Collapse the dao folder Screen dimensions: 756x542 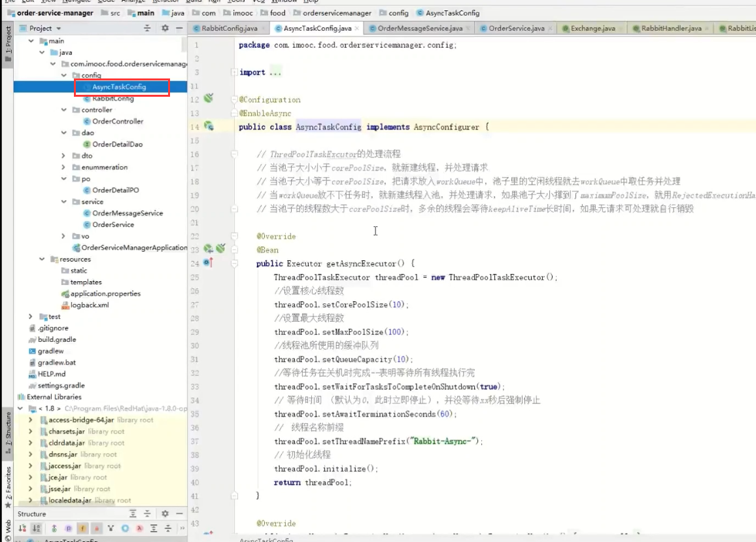[63, 133]
